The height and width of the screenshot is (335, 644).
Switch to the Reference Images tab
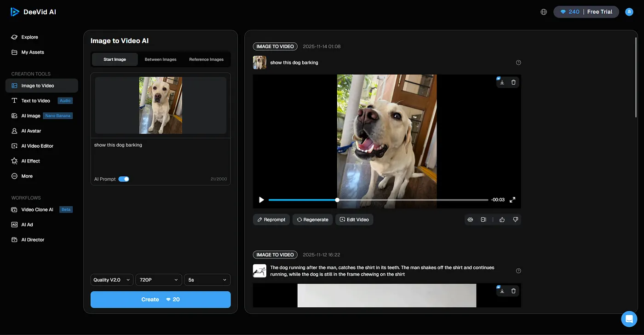[x=206, y=59]
